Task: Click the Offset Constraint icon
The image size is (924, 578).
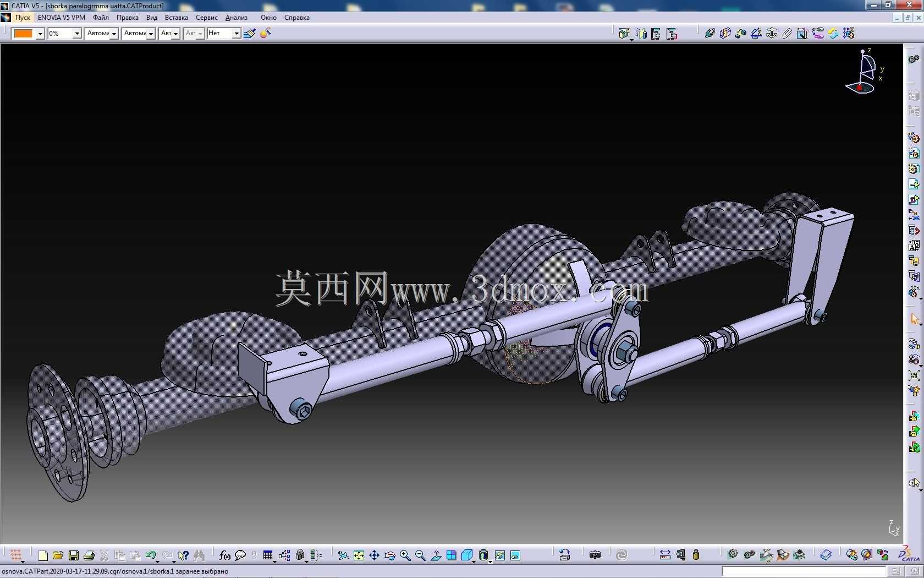Action: (740, 34)
